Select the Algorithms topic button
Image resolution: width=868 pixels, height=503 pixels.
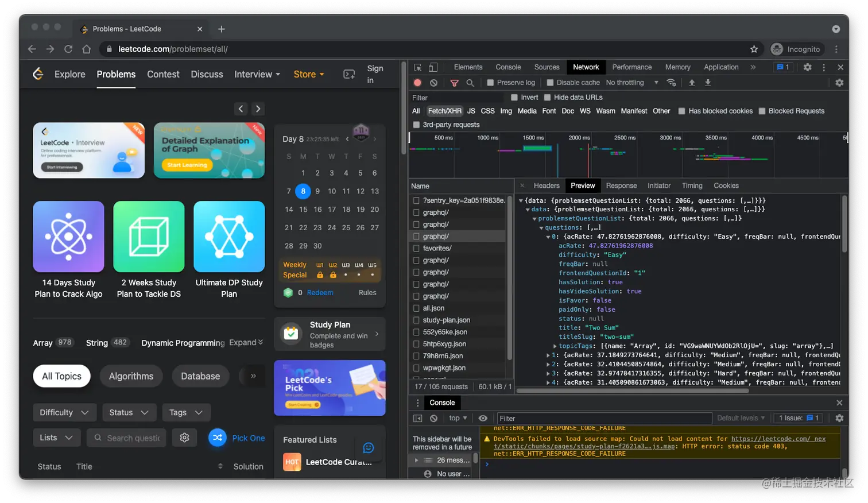131,376
